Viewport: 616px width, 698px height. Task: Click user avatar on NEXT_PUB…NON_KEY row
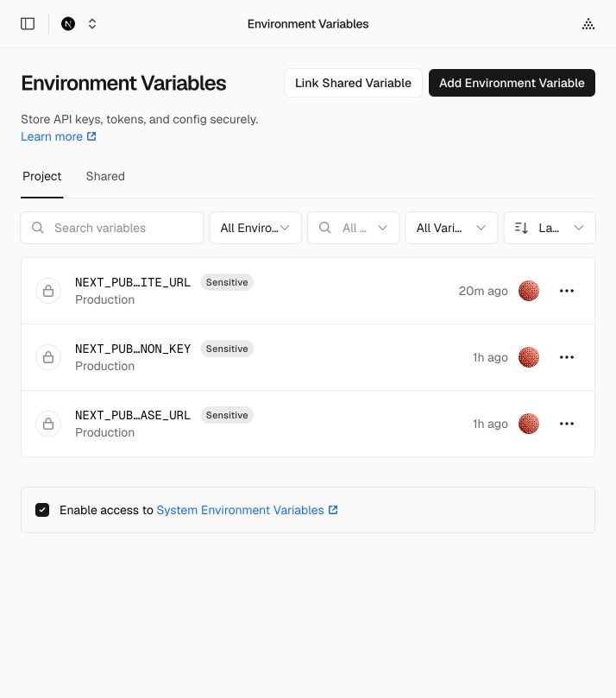pyautogui.click(x=529, y=357)
